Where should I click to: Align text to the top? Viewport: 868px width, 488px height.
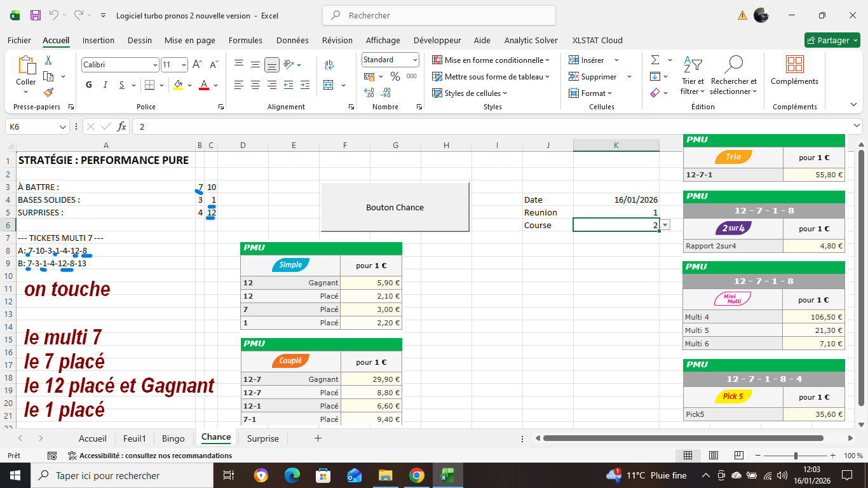pyautogui.click(x=239, y=64)
